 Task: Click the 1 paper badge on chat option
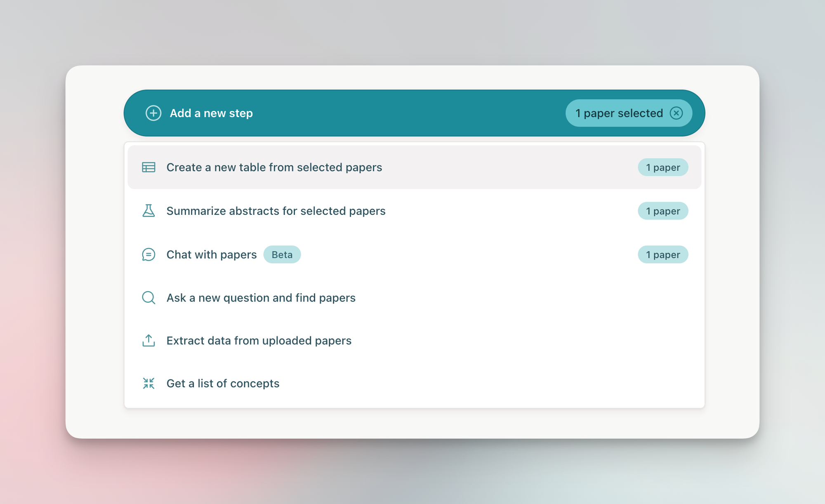663,254
